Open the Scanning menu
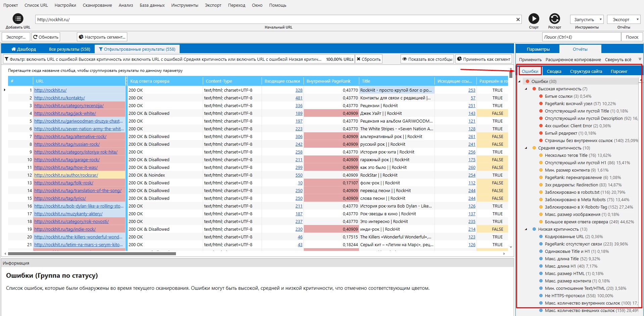Viewport: 644px width, 316px height. (x=97, y=5)
